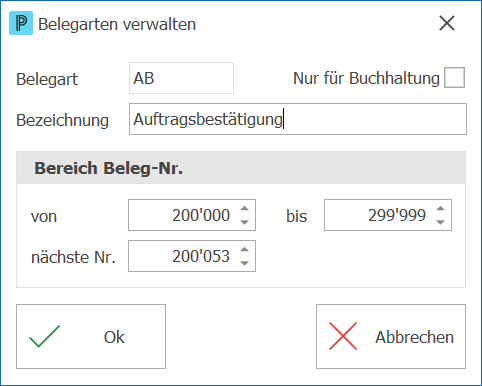Screen dimensions: 482x386
Task: Click into the Bezeichnung text field
Action: pos(298,119)
